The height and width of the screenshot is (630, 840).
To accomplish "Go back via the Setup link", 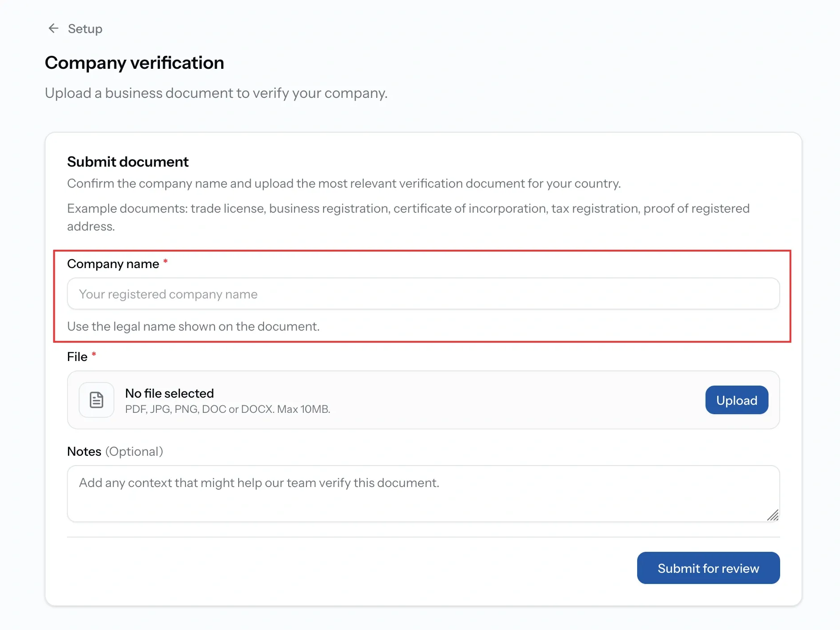I will pyautogui.click(x=85, y=29).
